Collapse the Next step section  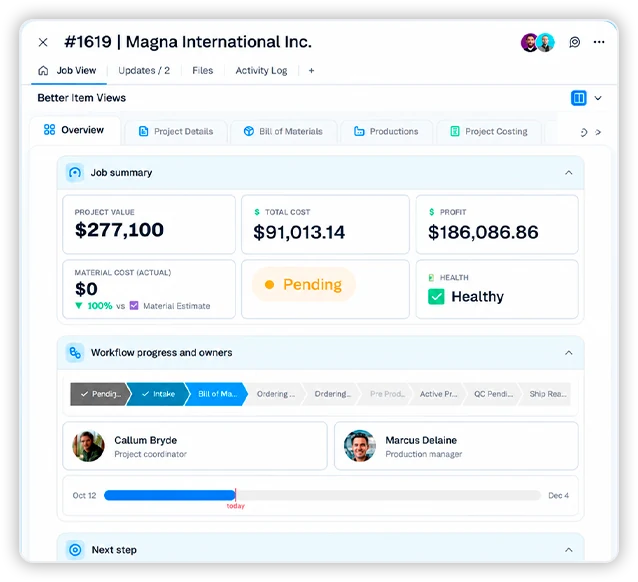click(x=568, y=550)
